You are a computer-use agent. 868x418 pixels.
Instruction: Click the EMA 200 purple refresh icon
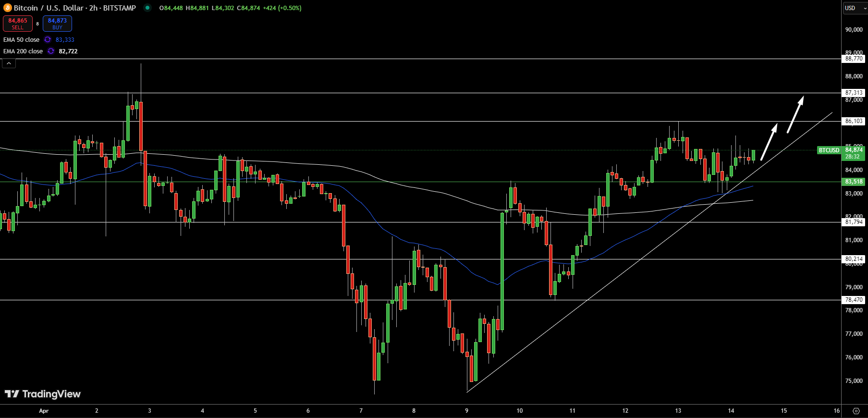pyautogui.click(x=51, y=51)
